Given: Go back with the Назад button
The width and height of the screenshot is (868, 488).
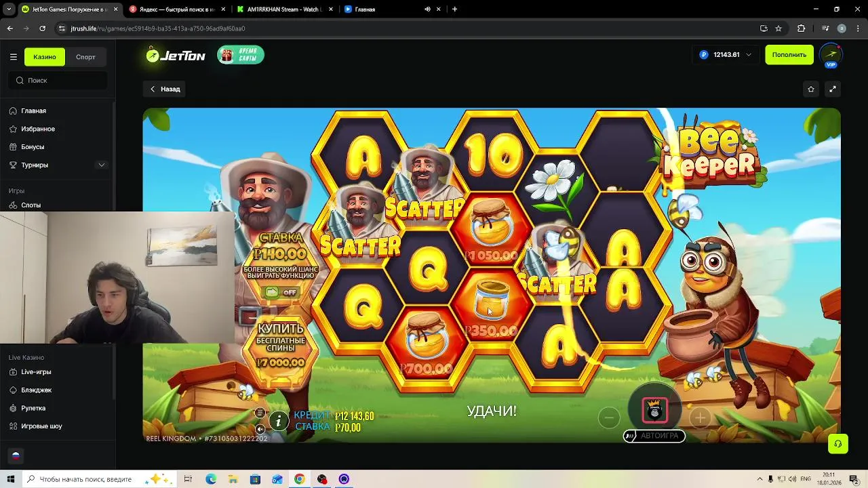Looking at the screenshot, I should 165,89.
